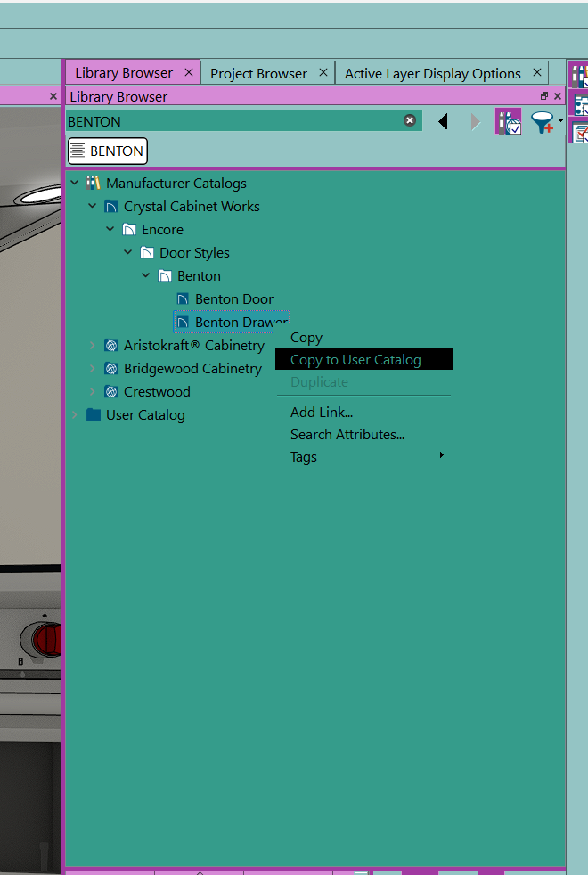Open Add Link... from context menu
588x875 pixels.
(322, 413)
